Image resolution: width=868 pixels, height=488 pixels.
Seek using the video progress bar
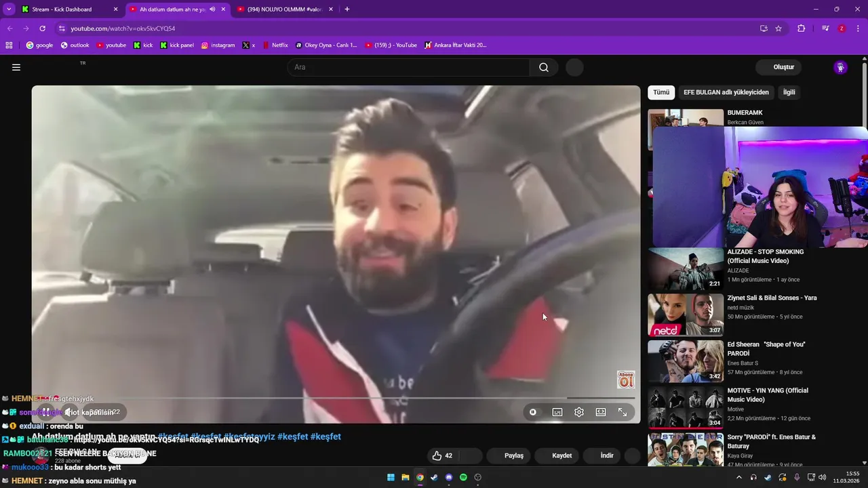click(336, 398)
